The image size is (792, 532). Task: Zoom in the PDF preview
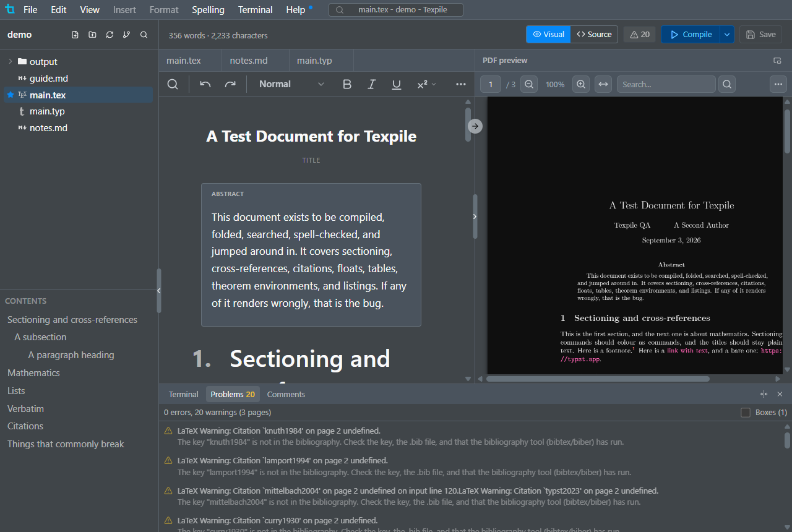[581, 84]
